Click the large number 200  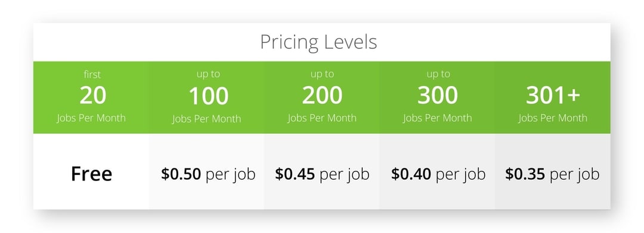pyautogui.click(x=322, y=96)
